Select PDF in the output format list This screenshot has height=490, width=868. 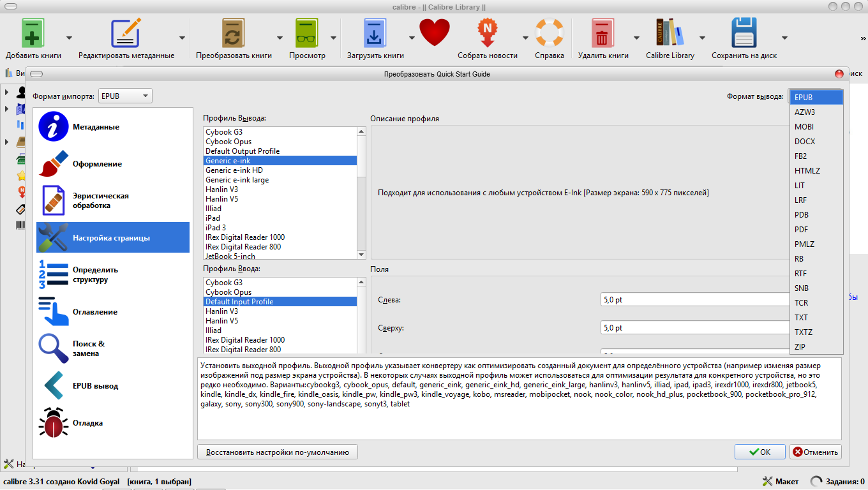click(802, 230)
